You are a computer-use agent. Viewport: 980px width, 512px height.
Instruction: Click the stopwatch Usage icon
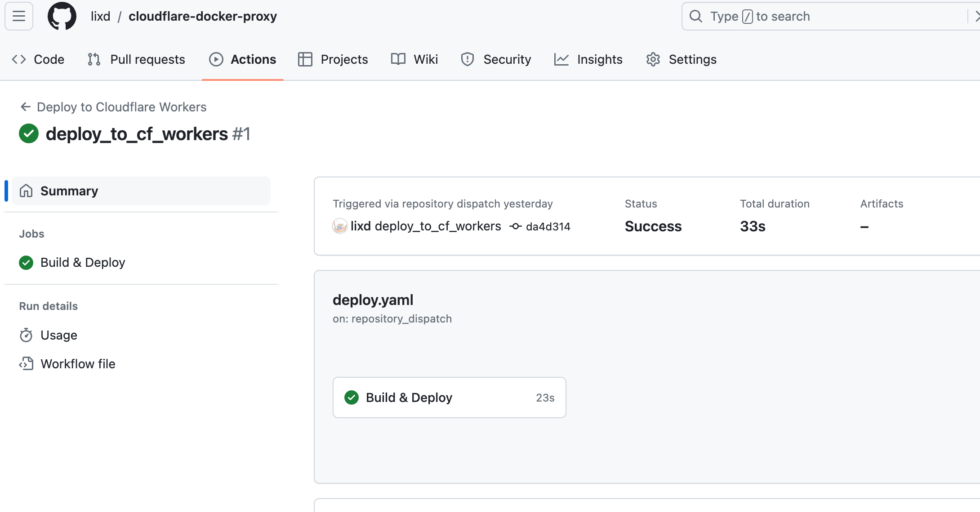pos(26,335)
